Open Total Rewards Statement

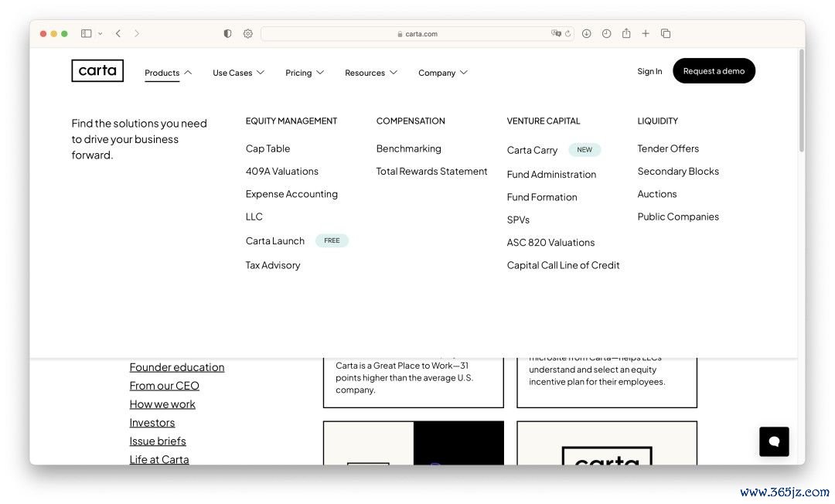point(431,172)
